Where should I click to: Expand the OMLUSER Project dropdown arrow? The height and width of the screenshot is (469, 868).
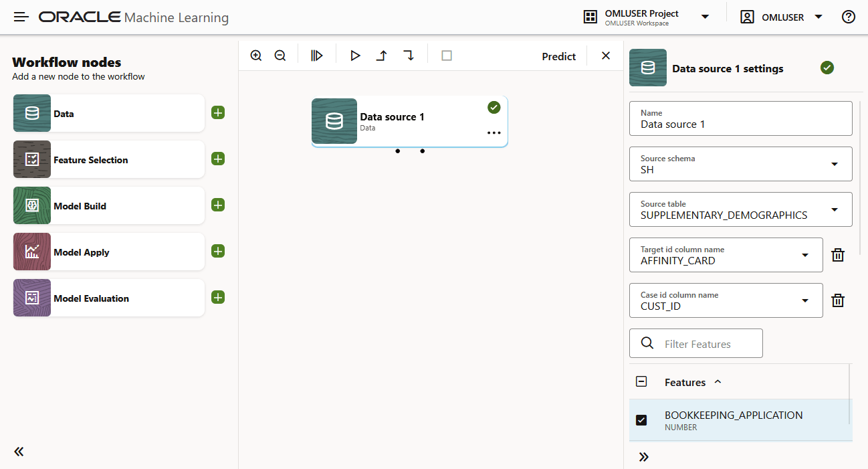(x=705, y=17)
